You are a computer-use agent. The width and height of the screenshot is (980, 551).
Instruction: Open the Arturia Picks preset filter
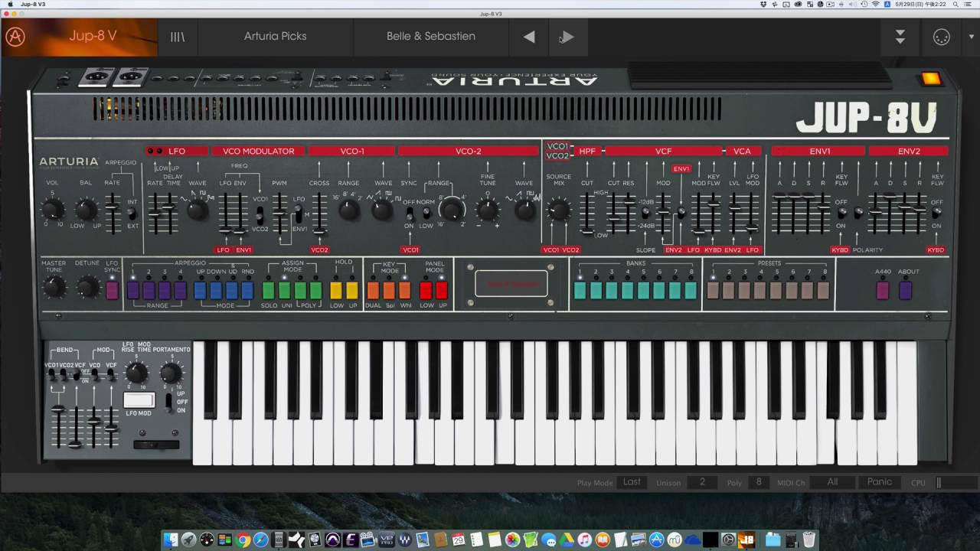275,36
